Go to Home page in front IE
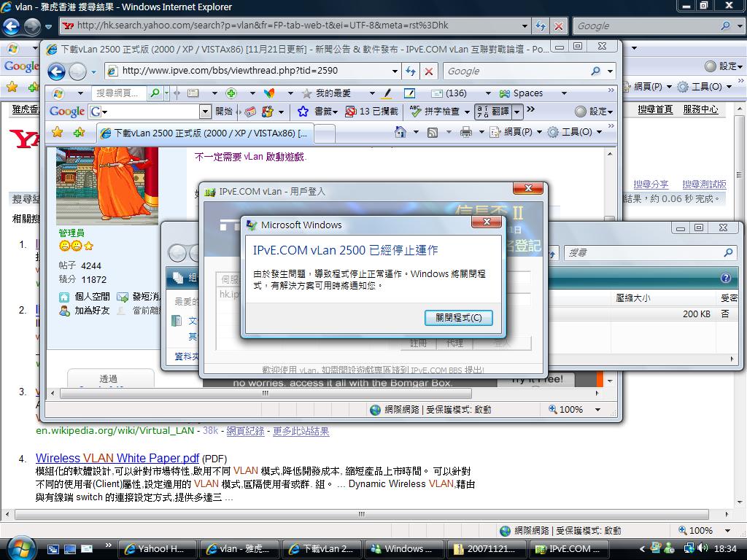Screen dimensions: 747x560 400,132
